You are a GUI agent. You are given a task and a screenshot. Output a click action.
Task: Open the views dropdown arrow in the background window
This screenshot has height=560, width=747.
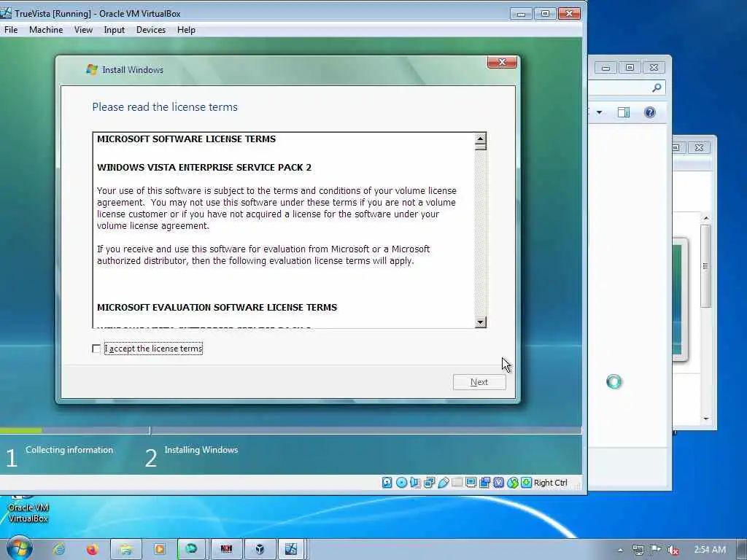click(x=600, y=112)
